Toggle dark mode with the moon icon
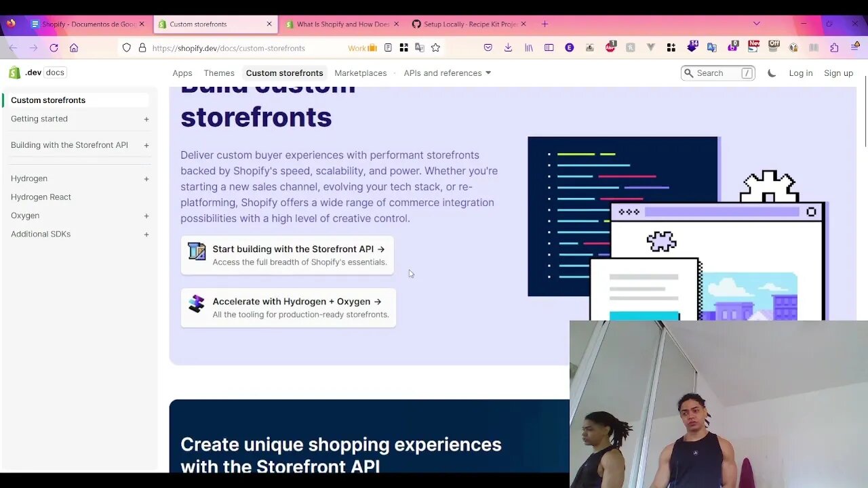 tap(772, 73)
